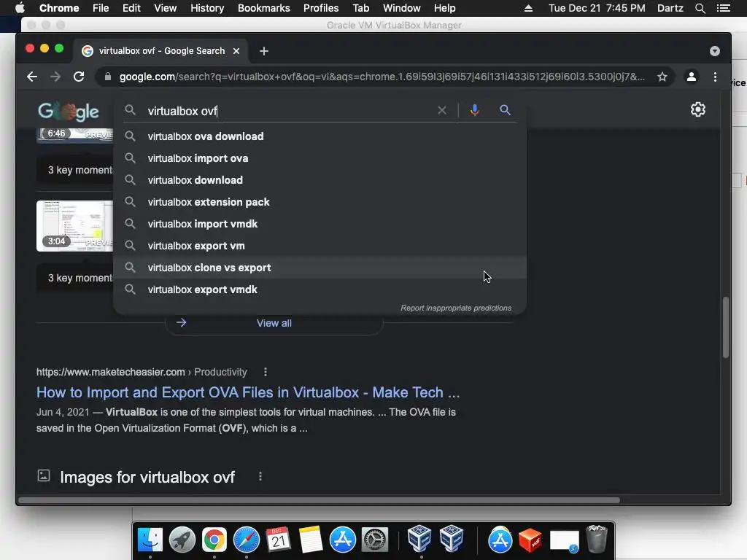This screenshot has height=560, width=747.
Task: Open Finder from the Dock
Action: (x=150, y=540)
